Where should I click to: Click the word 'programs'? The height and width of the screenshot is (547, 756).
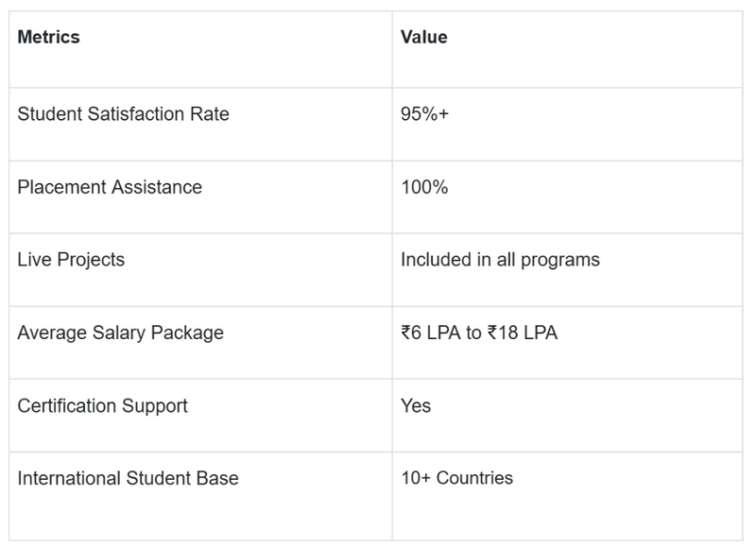click(563, 259)
